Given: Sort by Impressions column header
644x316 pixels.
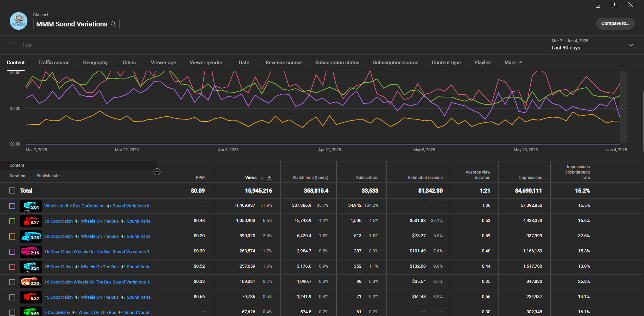Looking at the screenshot, I should tap(531, 178).
